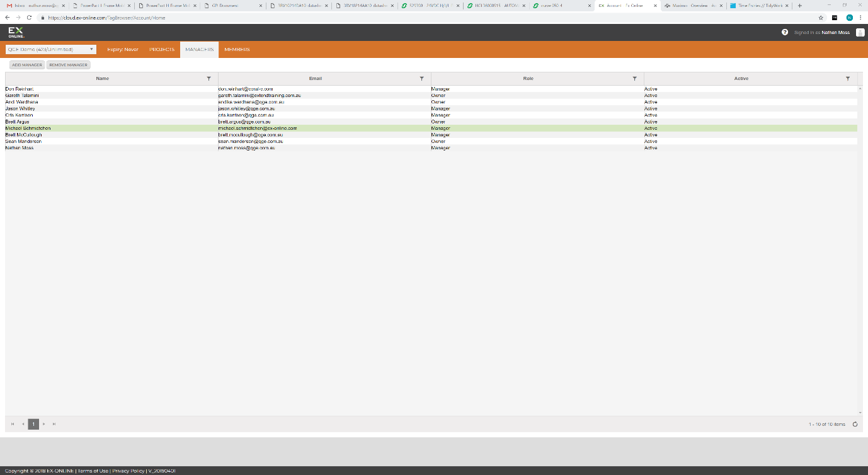Open the filter icon on Active column
The image size is (868, 475).
(848, 79)
